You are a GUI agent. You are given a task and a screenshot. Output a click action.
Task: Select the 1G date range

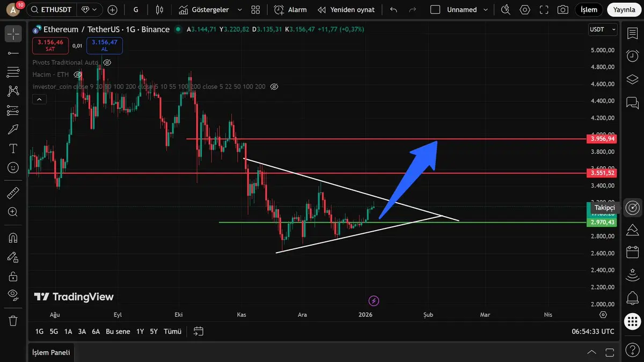39,331
